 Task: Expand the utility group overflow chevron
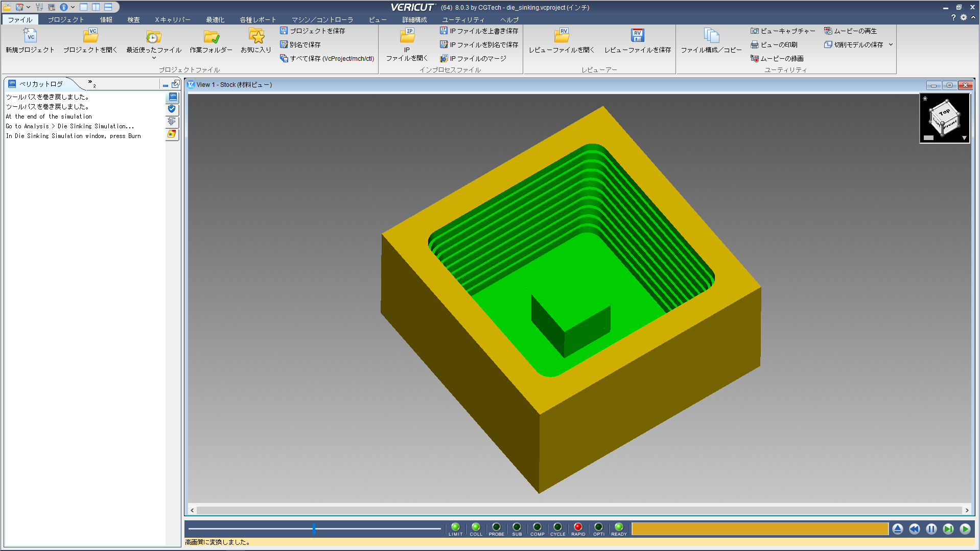point(891,45)
